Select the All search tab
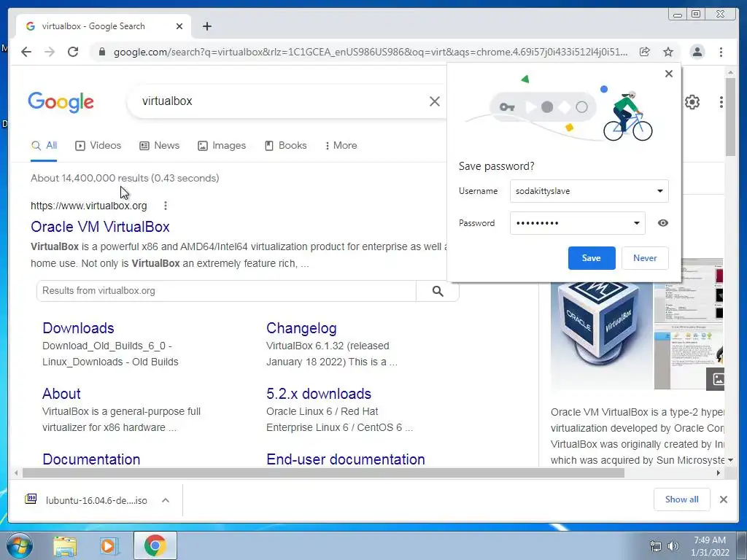 (x=44, y=146)
